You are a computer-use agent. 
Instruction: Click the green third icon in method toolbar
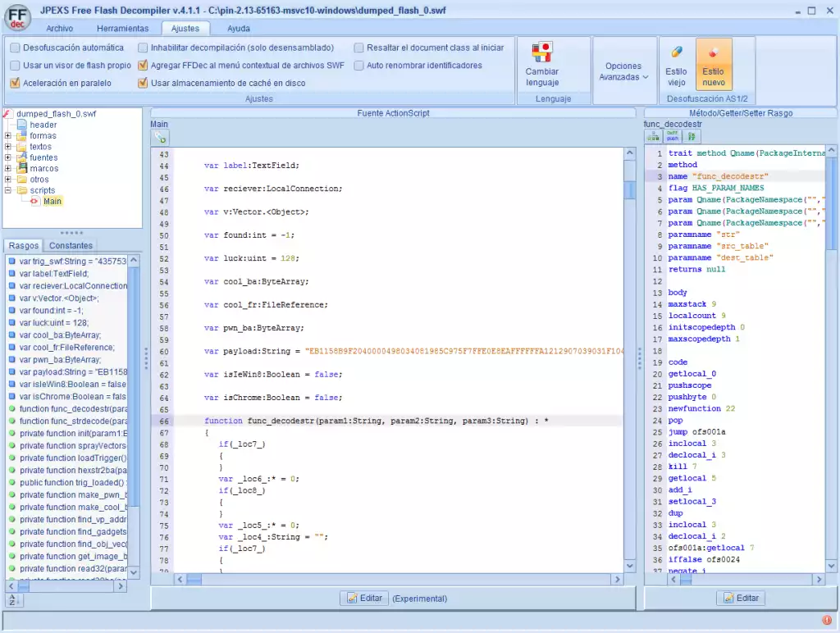point(692,137)
